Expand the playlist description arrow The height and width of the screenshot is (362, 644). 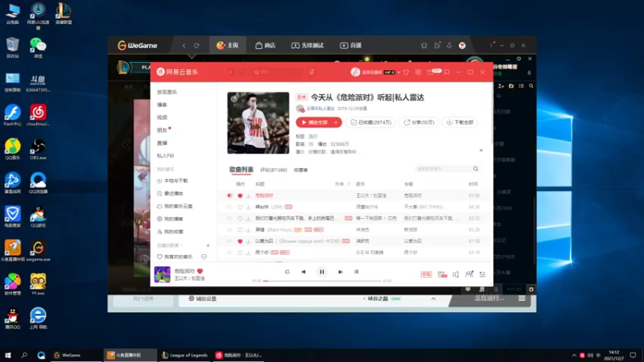[x=481, y=150]
